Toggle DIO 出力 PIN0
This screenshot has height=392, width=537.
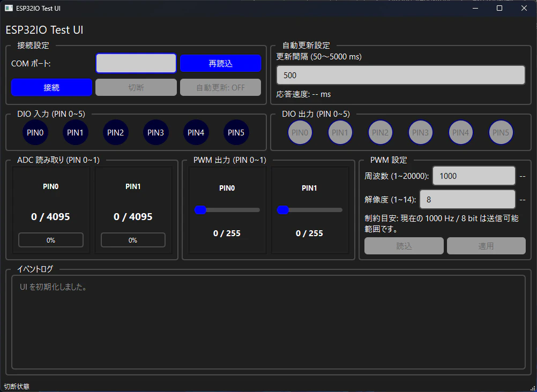pyautogui.click(x=300, y=132)
